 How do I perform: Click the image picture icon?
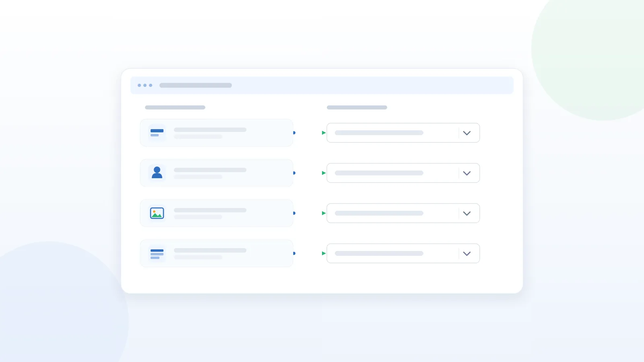pyautogui.click(x=157, y=213)
